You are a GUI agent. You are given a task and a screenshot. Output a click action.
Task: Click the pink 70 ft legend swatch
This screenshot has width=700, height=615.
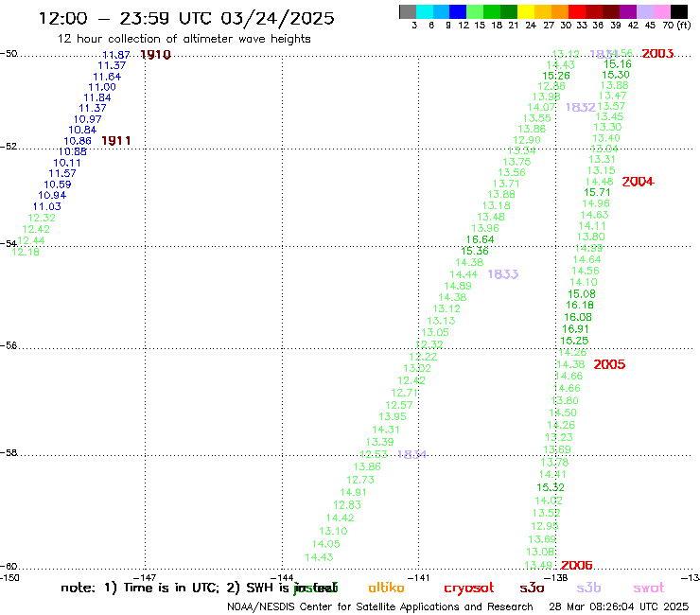[x=661, y=11]
